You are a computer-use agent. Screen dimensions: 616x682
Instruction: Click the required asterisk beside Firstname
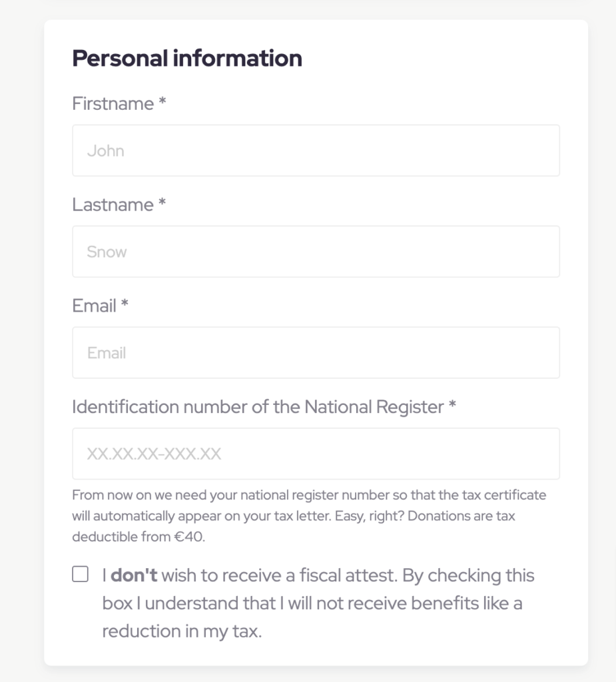[162, 104]
